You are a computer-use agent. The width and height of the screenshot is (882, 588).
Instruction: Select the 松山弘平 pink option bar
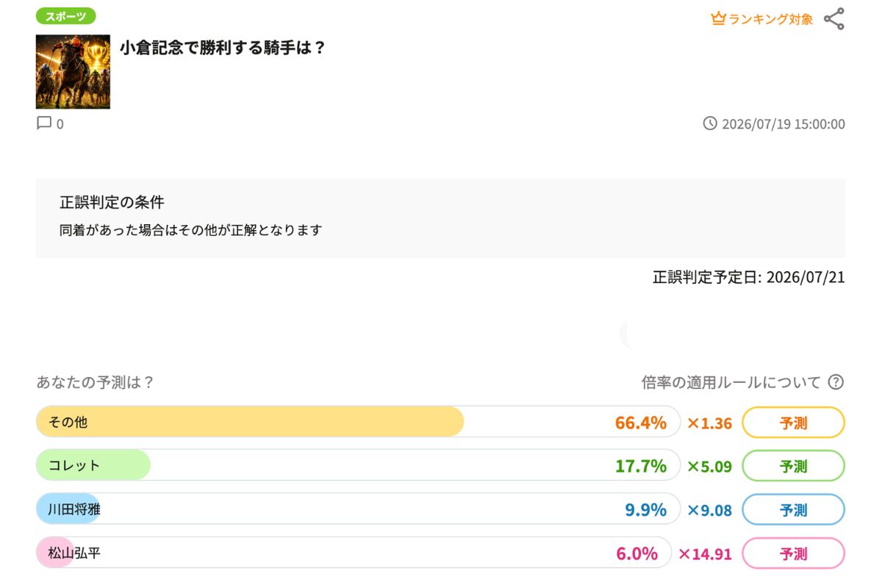coord(354,552)
